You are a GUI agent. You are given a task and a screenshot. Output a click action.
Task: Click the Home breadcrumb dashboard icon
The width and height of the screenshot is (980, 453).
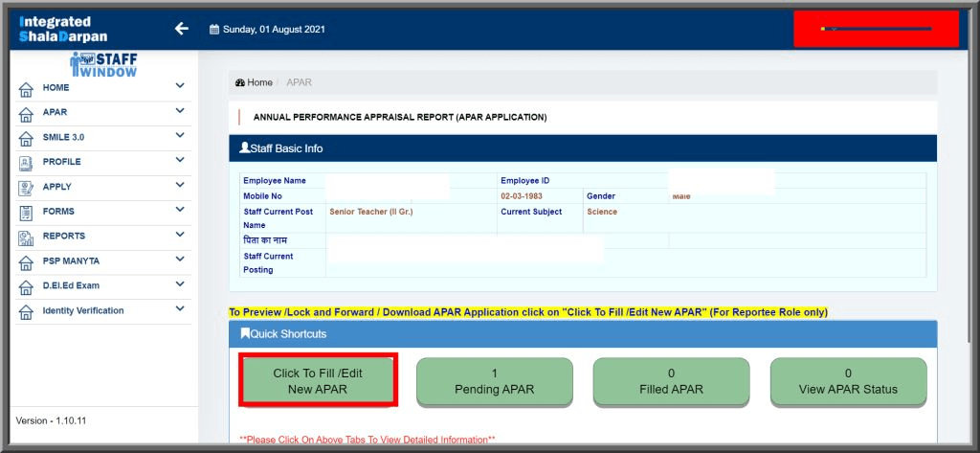coord(239,83)
